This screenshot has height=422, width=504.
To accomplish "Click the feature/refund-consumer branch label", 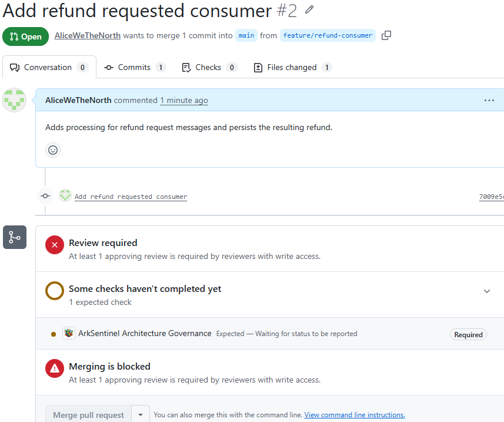I will (x=328, y=35).
